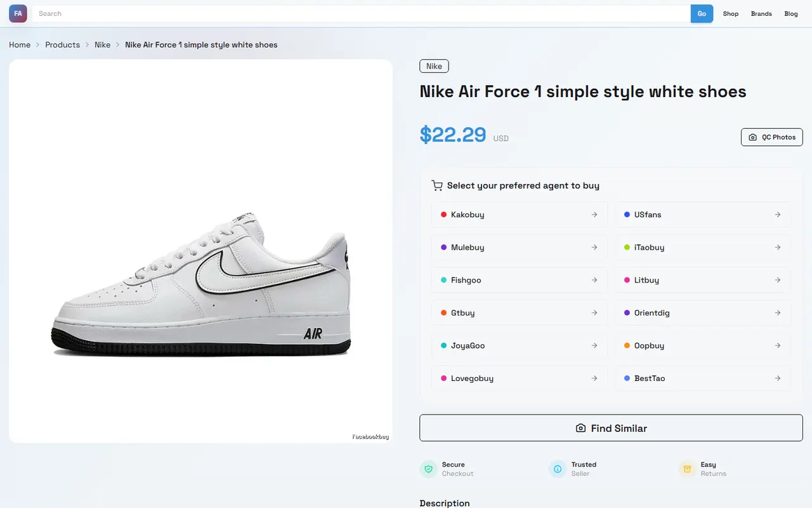This screenshot has width=812, height=508.
Task: Click the arrow icon in Litbuy row
Action: 778,280
